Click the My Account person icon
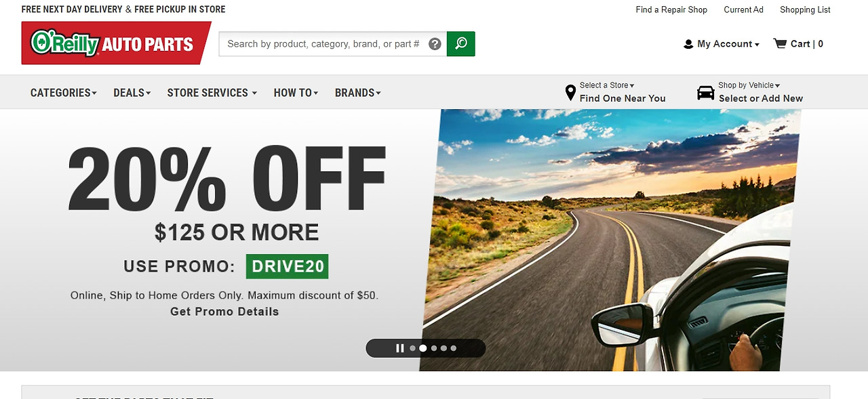 pyautogui.click(x=688, y=44)
